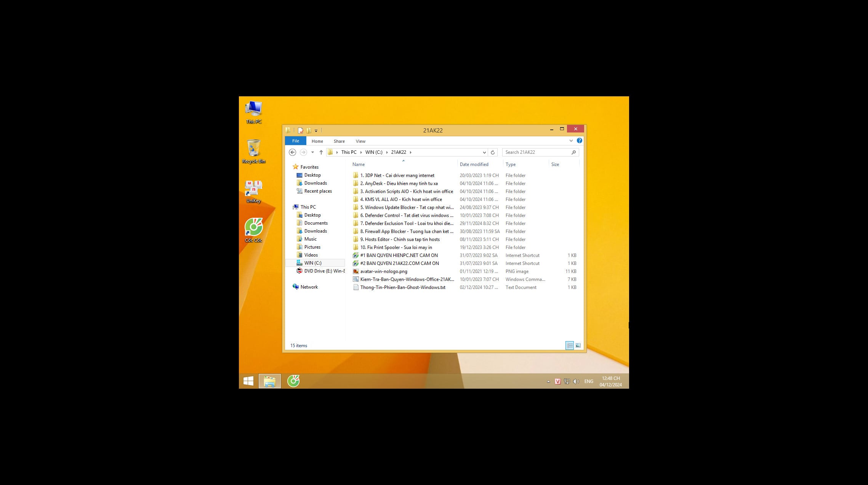Click the Home tab in ribbon

(317, 141)
